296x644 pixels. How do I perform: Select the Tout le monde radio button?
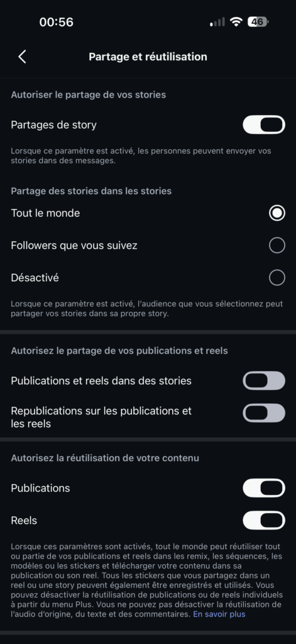277,213
